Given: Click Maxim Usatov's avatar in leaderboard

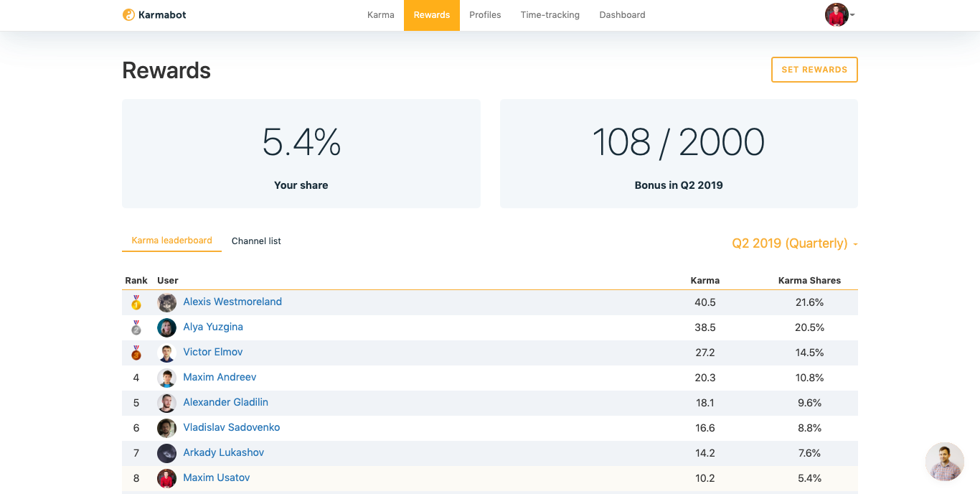Looking at the screenshot, I should tap(166, 478).
